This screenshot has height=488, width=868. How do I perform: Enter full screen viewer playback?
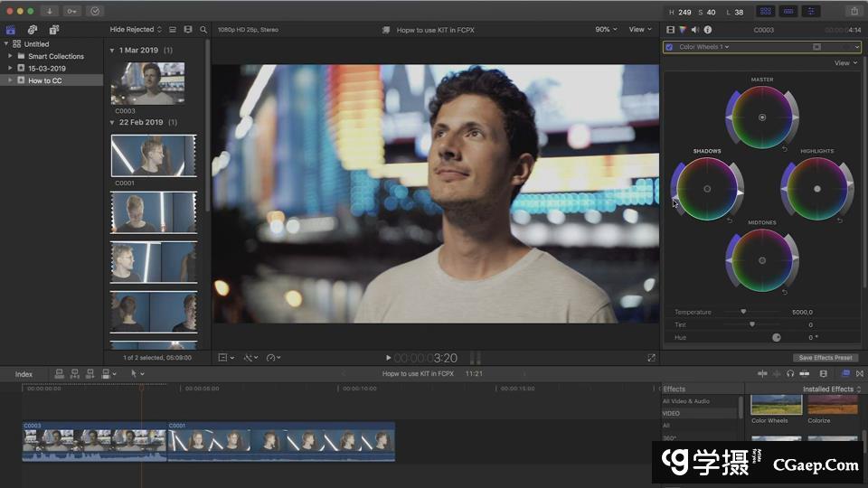[651, 358]
